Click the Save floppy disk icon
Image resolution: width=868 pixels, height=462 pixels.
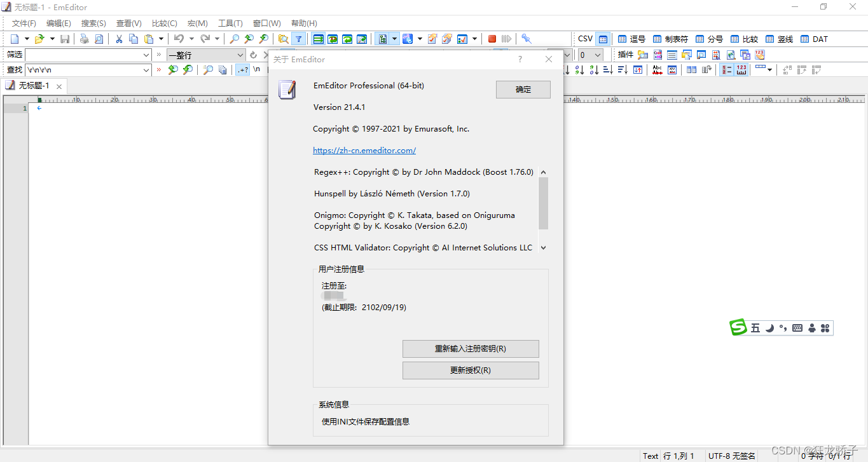(65, 39)
